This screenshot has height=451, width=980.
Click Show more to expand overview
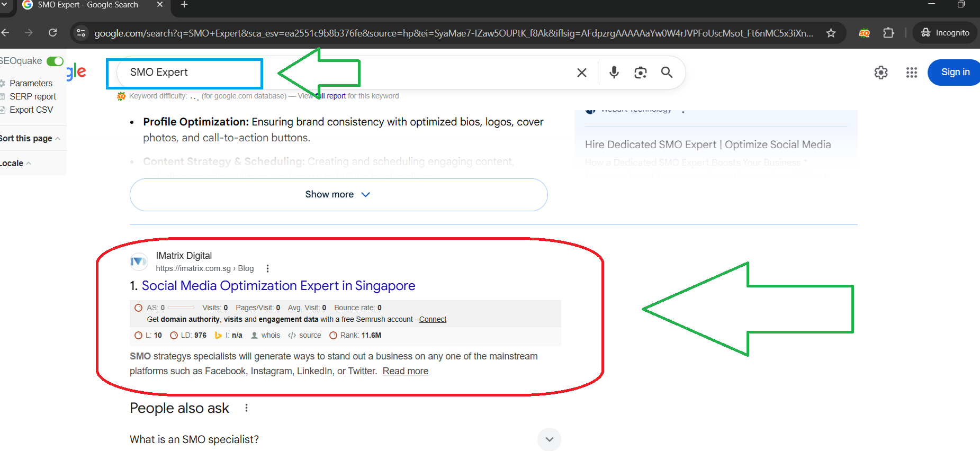pos(338,195)
